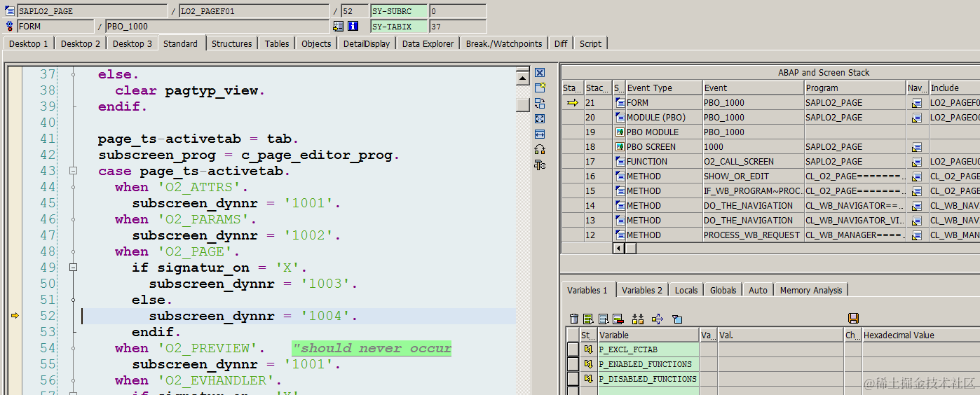Viewport: 980px width, 395px height.
Task: Select row checkbox of P_EXCL_FCTAB
Action: click(x=573, y=349)
